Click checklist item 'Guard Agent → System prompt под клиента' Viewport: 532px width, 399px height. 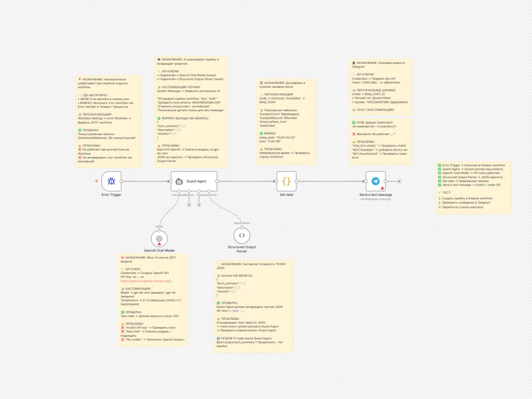[x=470, y=169]
